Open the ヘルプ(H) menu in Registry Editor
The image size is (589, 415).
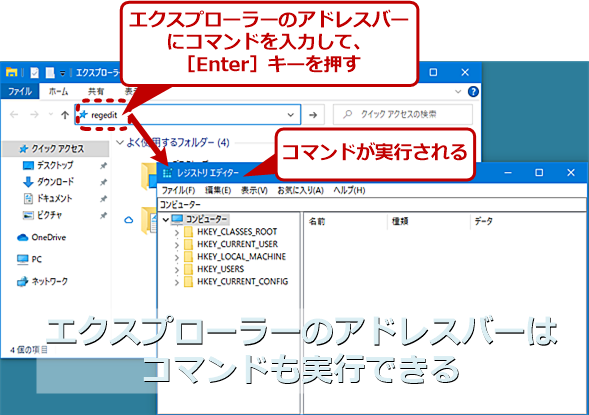[349, 190]
